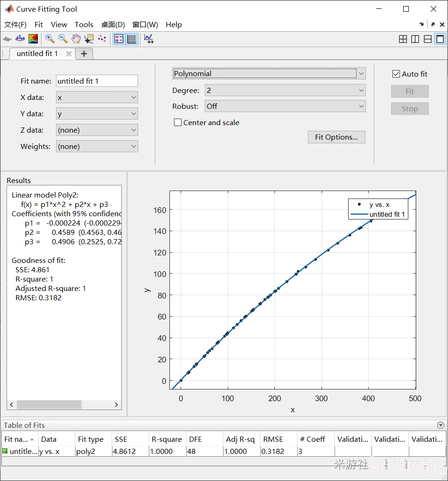Open the Weights dropdown
The height and width of the screenshot is (481, 448).
pos(97,146)
